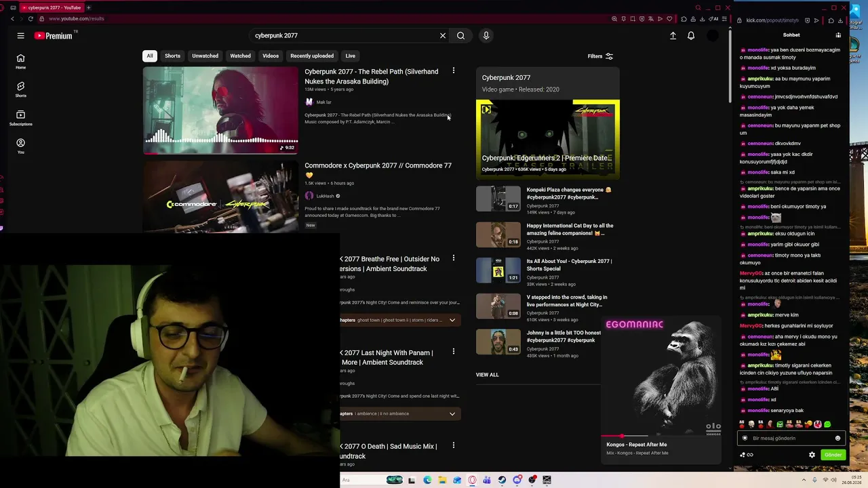Screen dimensions: 868x488
Task: Click the YouTube address bar URL
Action: [77, 19]
